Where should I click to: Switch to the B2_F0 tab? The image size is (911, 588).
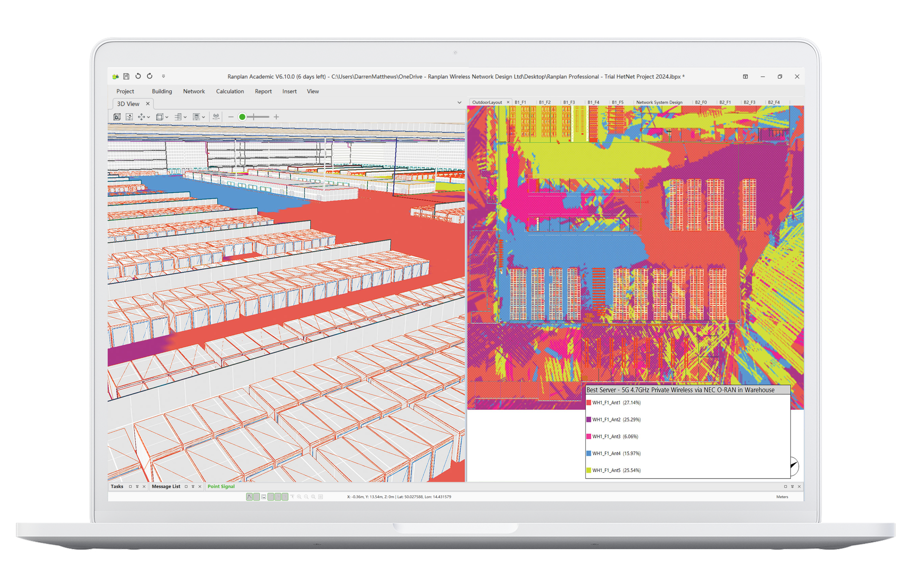701,102
